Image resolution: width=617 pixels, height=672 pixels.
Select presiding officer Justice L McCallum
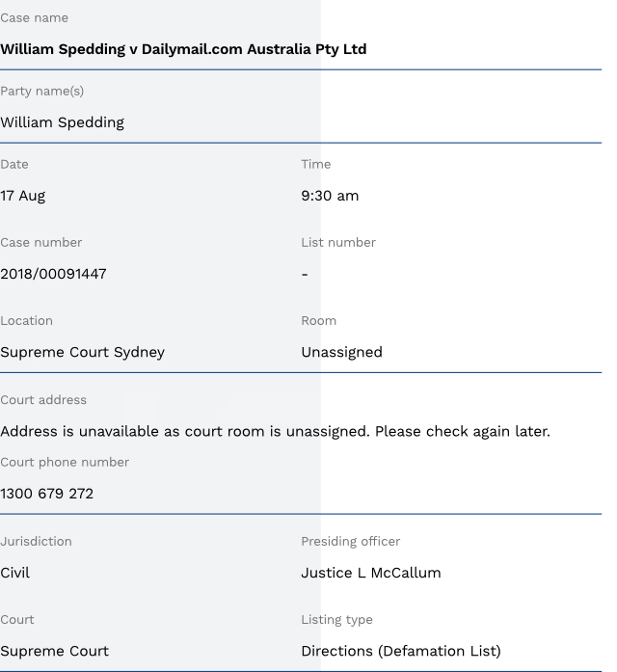click(x=370, y=573)
